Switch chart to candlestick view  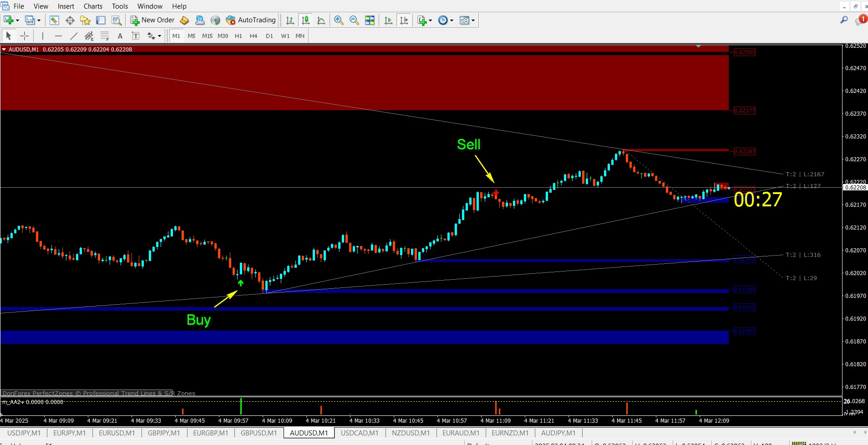tap(306, 20)
